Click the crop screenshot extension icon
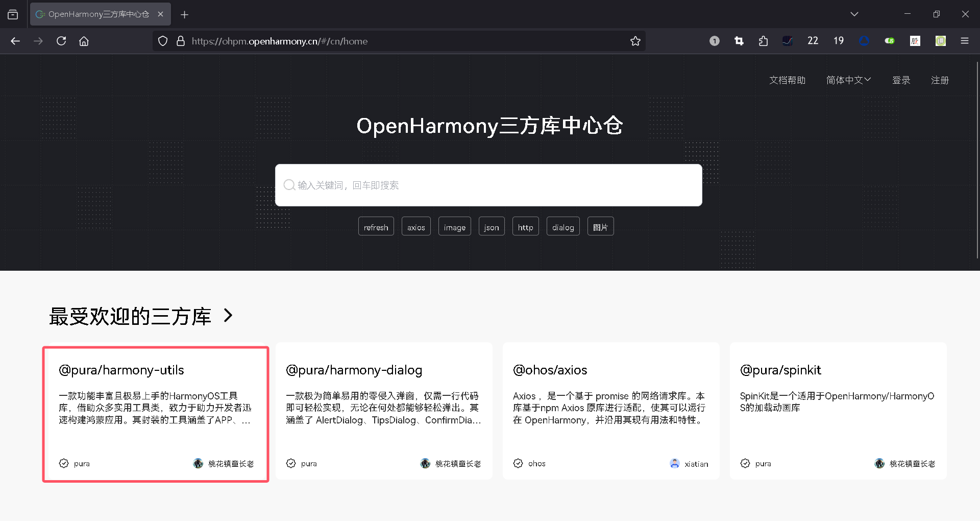The width and height of the screenshot is (980, 521). coord(739,41)
